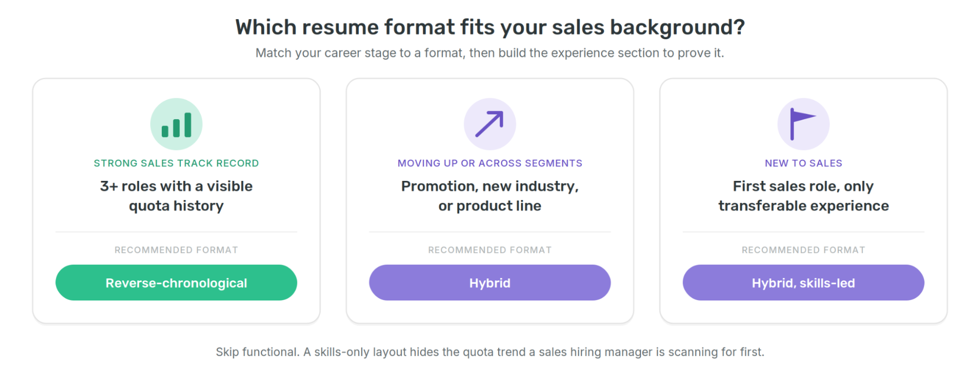
Task: Click the New to Sales label
Action: point(803,163)
